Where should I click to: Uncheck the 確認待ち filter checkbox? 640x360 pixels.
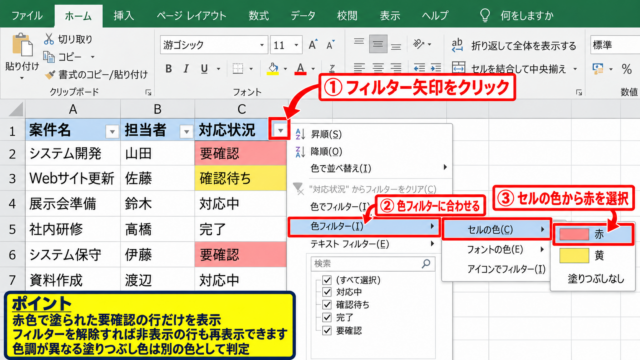pyautogui.click(x=327, y=304)
